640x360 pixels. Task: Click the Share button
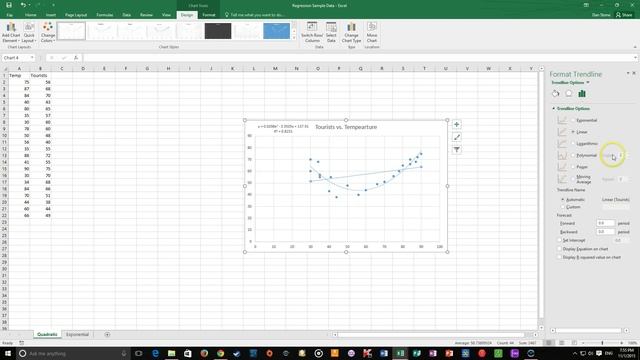624,15
